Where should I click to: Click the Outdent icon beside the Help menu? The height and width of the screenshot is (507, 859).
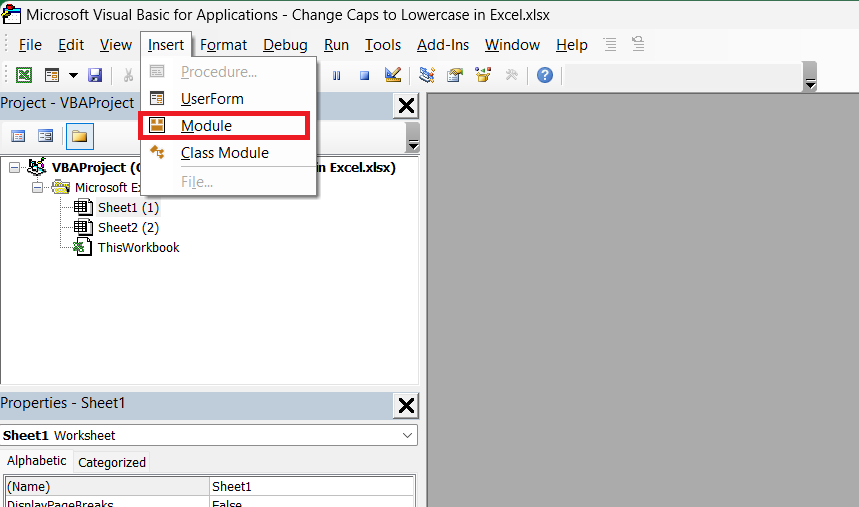[638, 44]
